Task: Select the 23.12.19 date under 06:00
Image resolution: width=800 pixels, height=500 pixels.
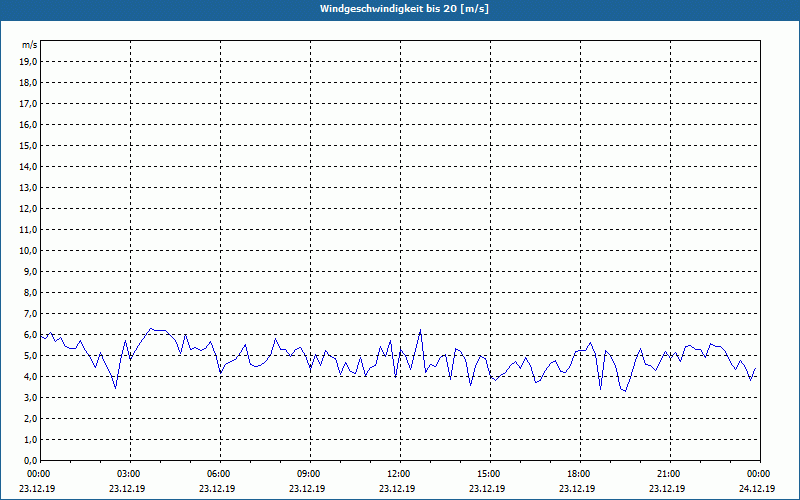Action: 217,489
